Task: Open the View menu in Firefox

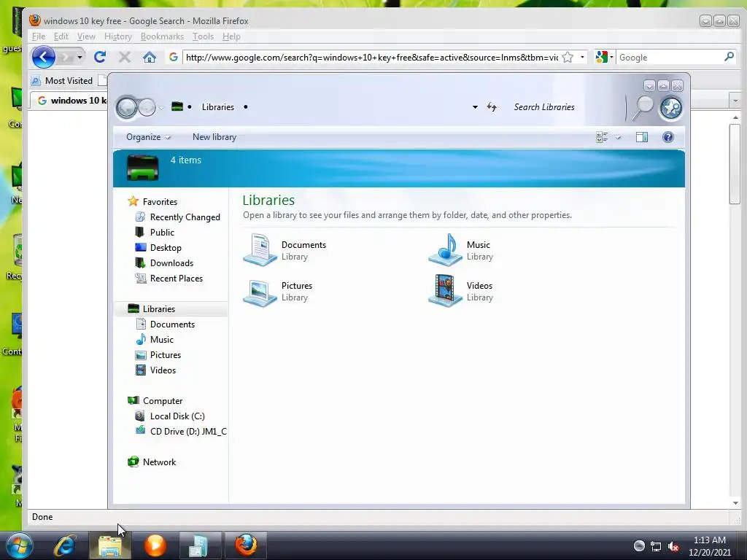Action: pyautogui.click(x=86, y=36)
